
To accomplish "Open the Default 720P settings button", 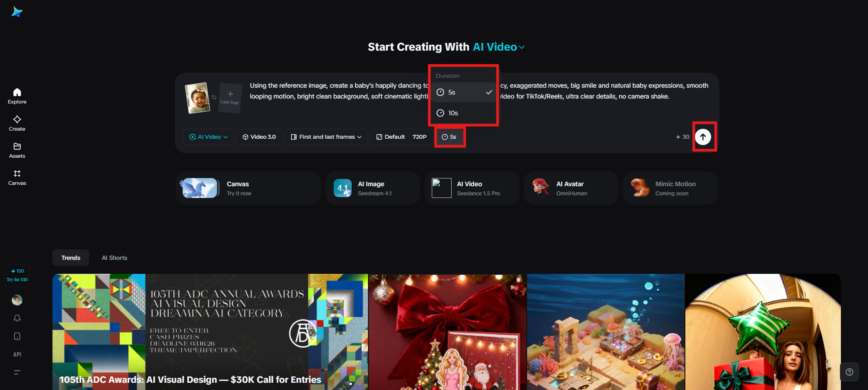I will point(401,137).
